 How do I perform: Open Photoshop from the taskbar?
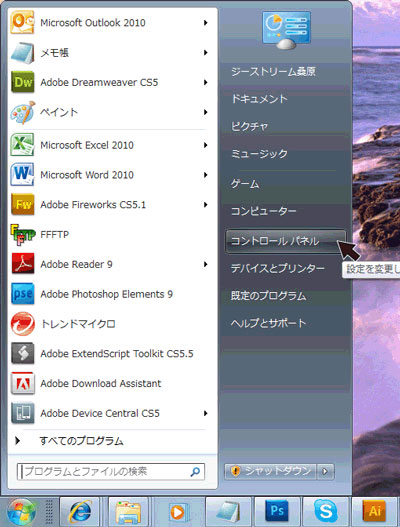click(x=277, y=511)
